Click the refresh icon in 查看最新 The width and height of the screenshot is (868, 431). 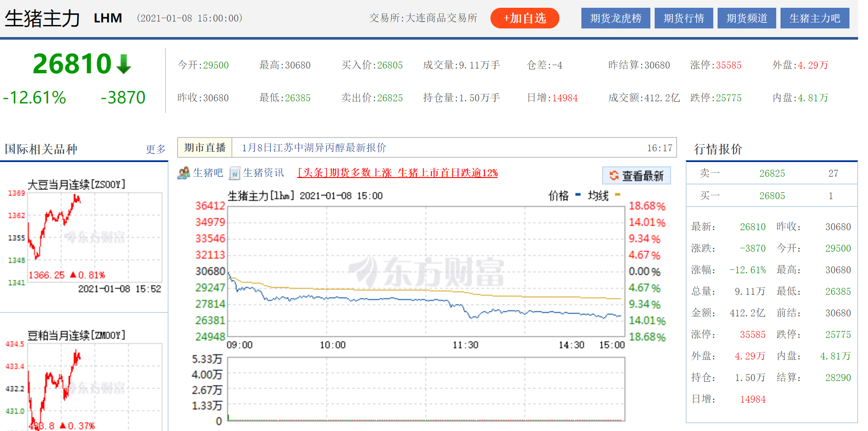click(614, 176)
